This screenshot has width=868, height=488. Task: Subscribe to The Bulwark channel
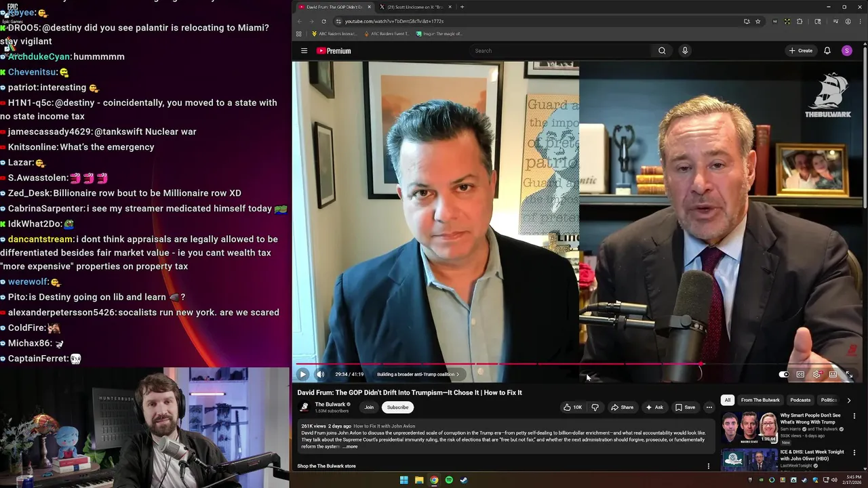[397, 407]
